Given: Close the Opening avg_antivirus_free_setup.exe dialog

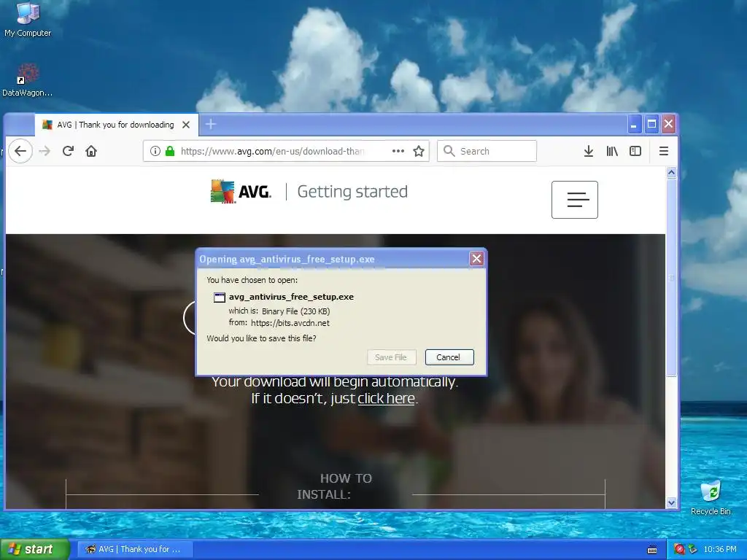Looking at the screenshot, I should point(476,259).
